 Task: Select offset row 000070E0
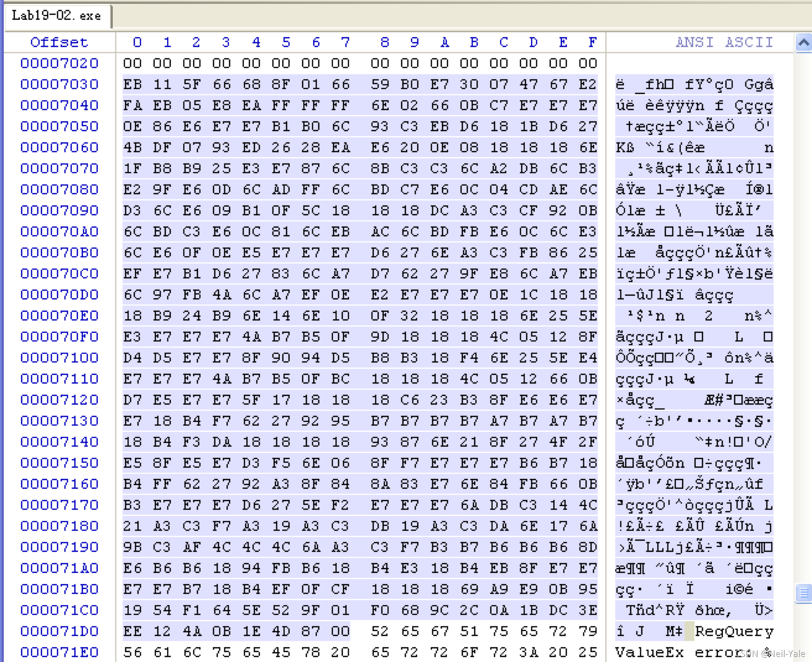click(x=59, y=316)
